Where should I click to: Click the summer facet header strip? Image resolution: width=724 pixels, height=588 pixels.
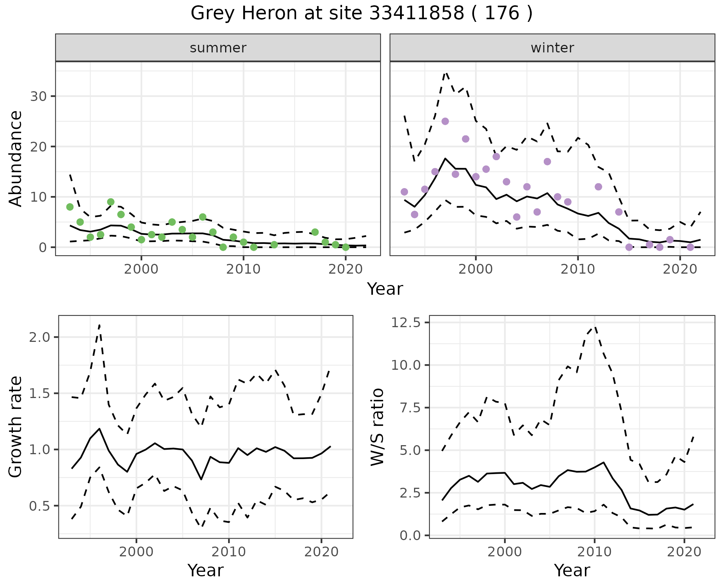coord(218,48)
